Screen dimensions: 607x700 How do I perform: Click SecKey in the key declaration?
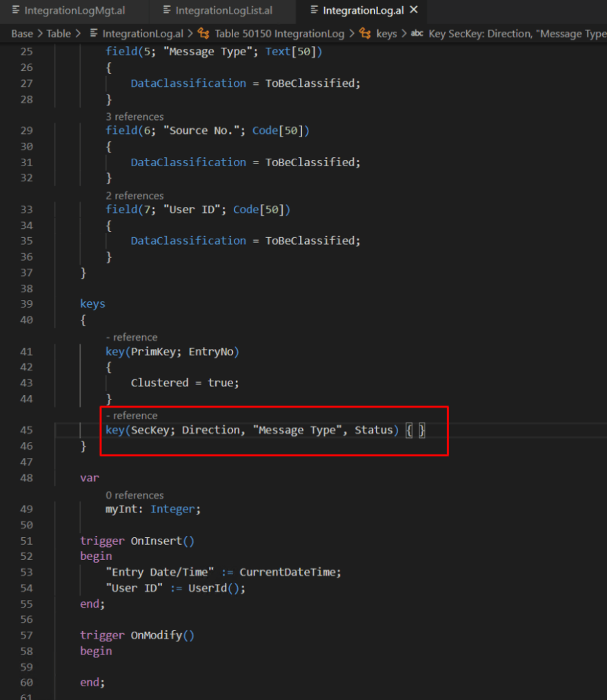click(151, 430)
